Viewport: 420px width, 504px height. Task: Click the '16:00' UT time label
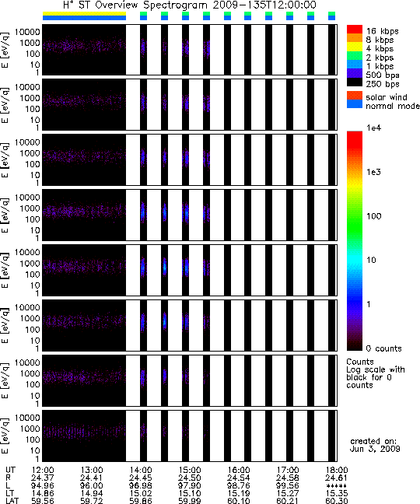click(x=239, y=471)
